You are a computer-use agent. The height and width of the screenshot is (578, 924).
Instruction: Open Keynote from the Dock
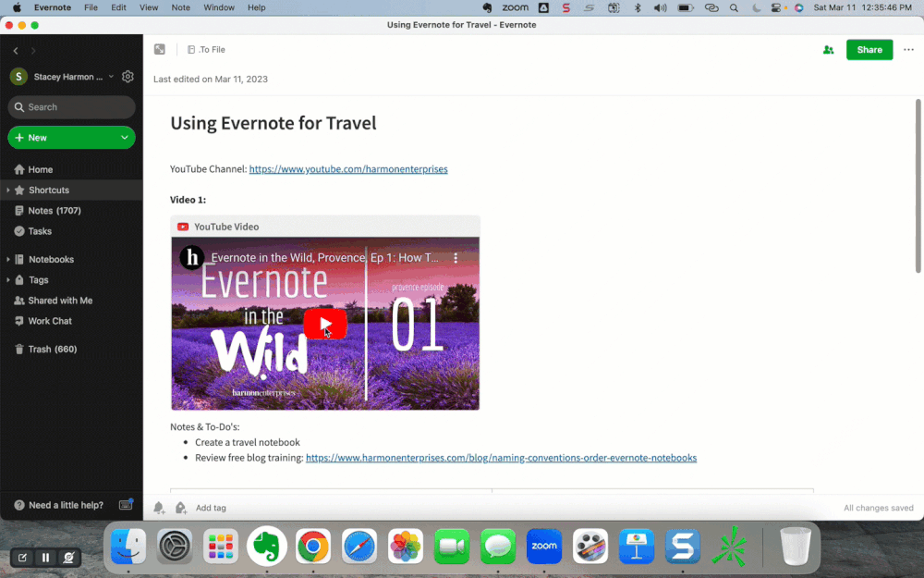(637, 547)
